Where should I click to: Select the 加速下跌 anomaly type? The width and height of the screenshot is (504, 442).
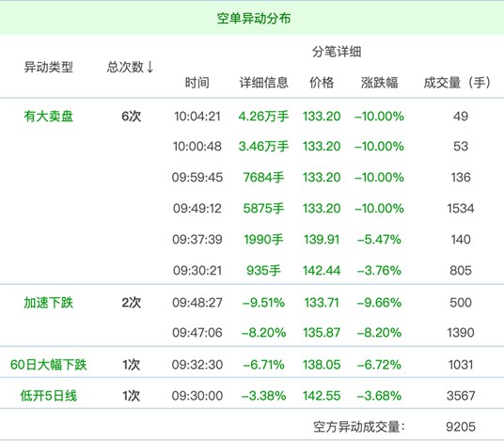pyautogui.click(x=49, y=303)
